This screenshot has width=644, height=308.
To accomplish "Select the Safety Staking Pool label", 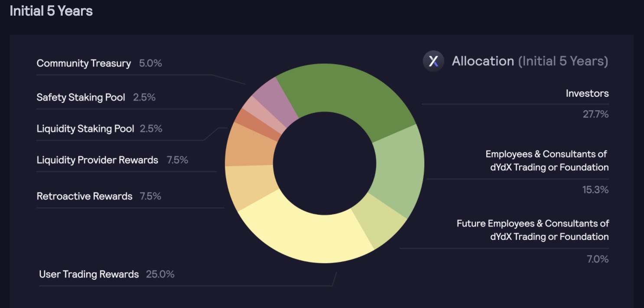I will pos(81,97).
